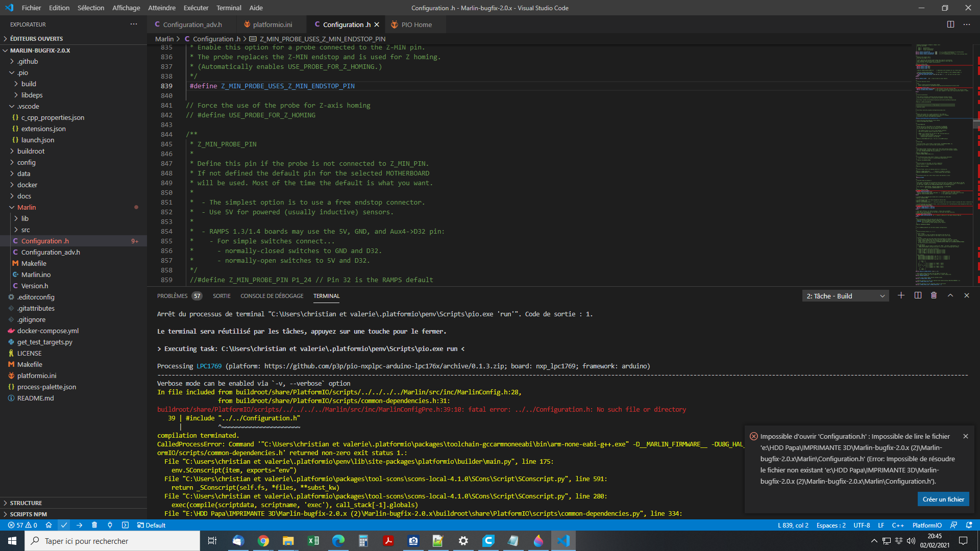Add a new terminal with plus icon

901,295
